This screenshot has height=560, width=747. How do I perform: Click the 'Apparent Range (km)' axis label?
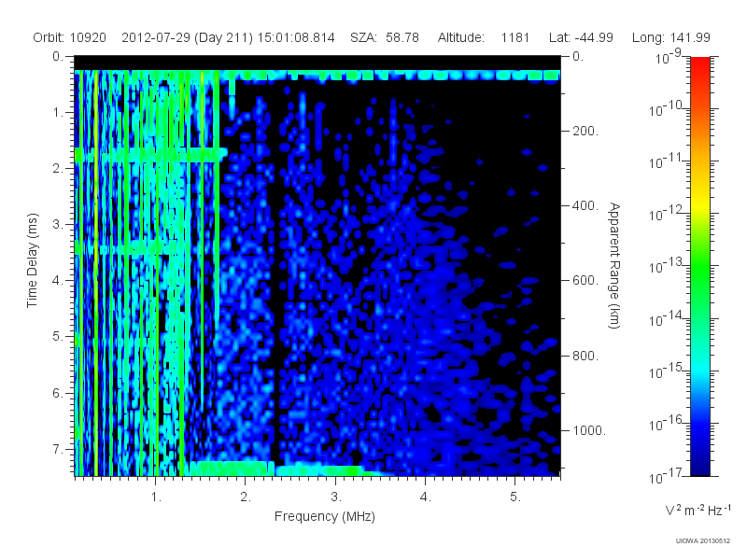[614, 265]
